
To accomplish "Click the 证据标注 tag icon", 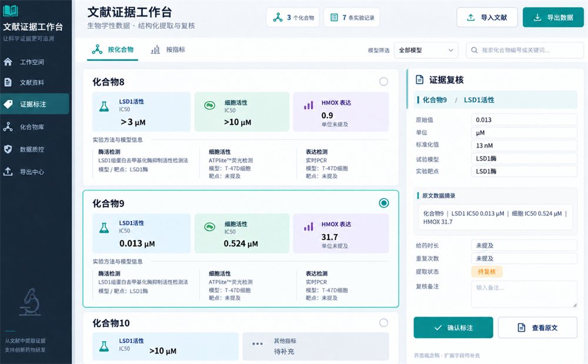I will point(8,104).
